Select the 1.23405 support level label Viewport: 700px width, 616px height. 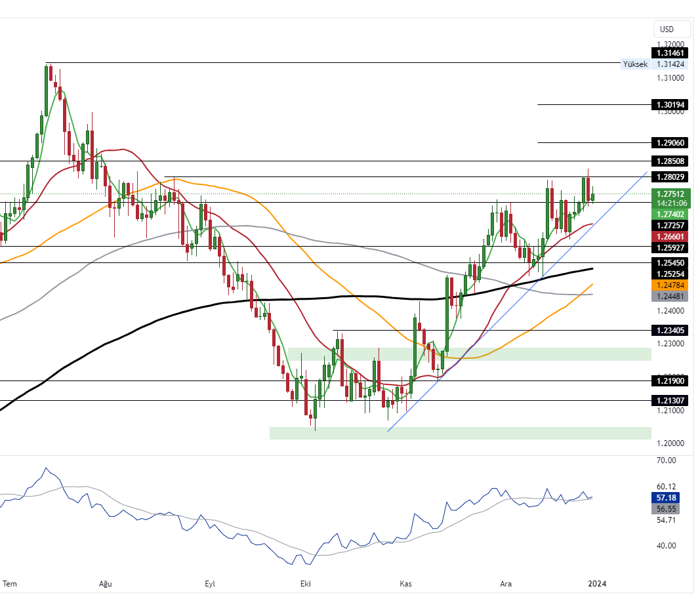(x=669, y=331)
